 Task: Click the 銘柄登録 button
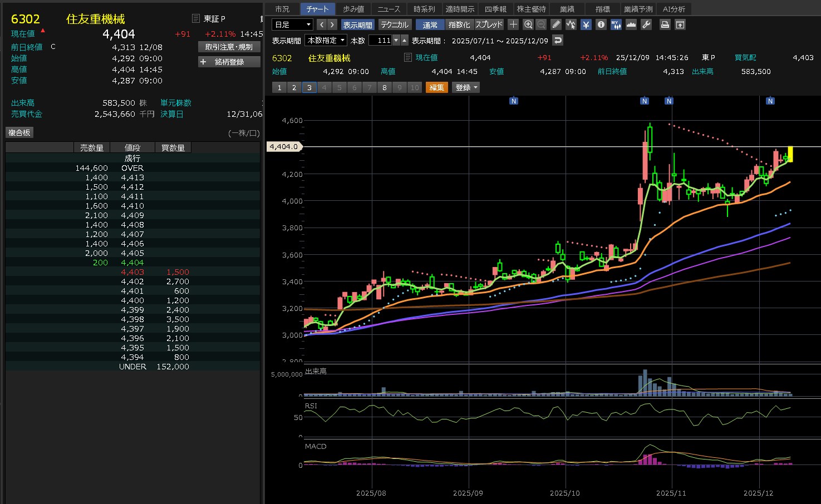pyautogui.click(x=229, y=62)
